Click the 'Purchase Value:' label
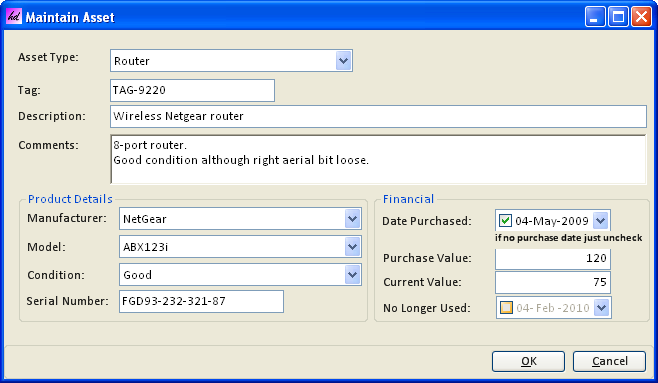 coord(427,258)
